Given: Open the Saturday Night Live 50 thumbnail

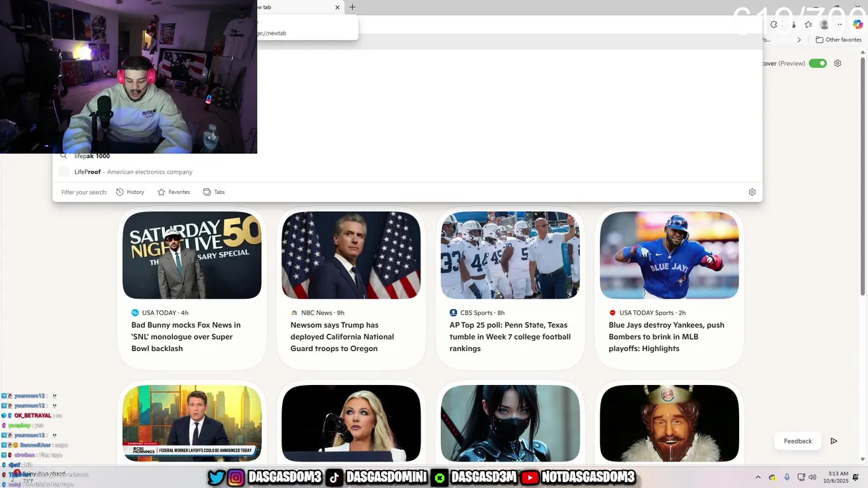Looking at the screenshot, I should [x=192, y=255].
